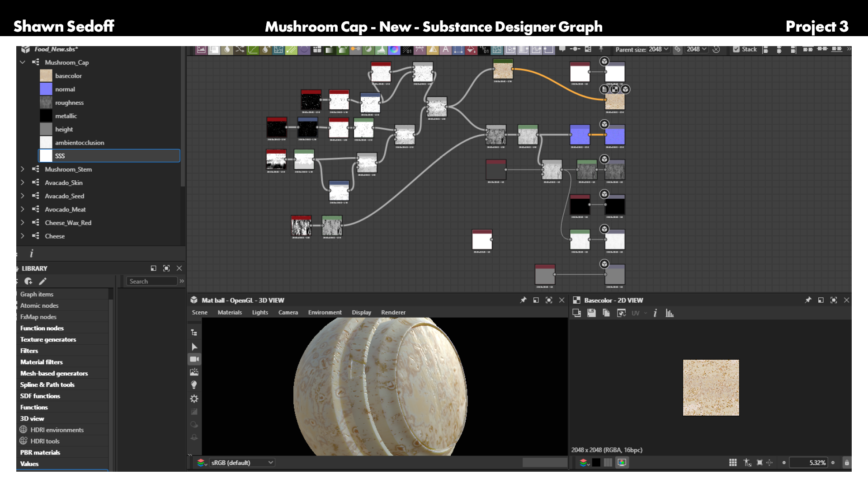Add a Blend node from the graph toolbar
Image resolution: width=868 pixels, height=488 pixels.
pos(214,49)
